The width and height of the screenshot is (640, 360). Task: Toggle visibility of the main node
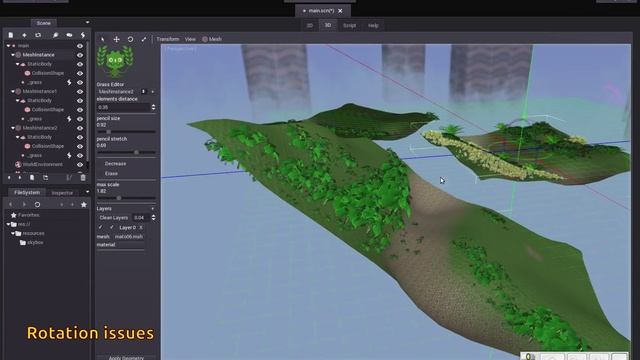click(x=80, y=46)
